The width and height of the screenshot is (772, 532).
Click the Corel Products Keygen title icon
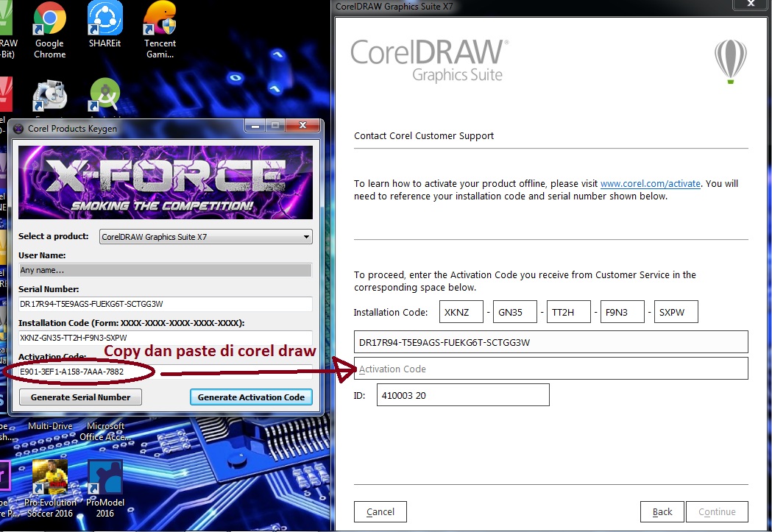18,129
